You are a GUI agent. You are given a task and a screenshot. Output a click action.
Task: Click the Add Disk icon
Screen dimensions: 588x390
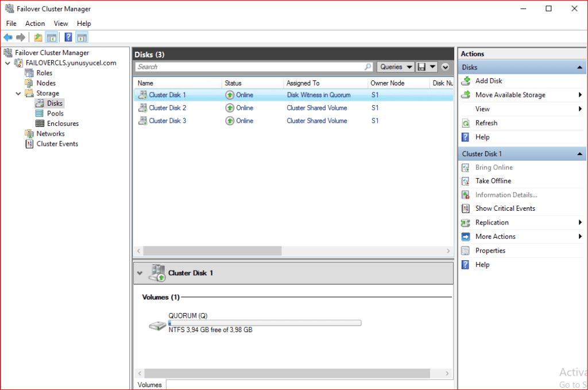[x=466, y=80]
